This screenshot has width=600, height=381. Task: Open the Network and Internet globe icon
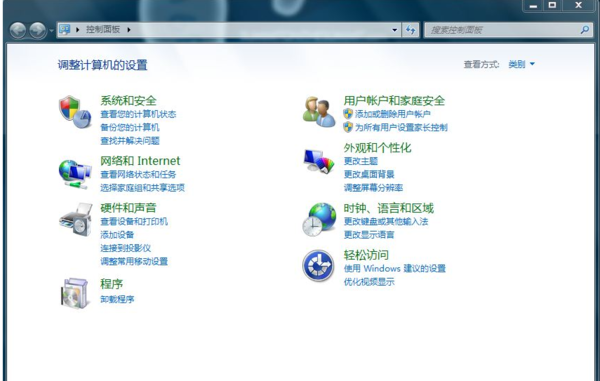(75, 174)
